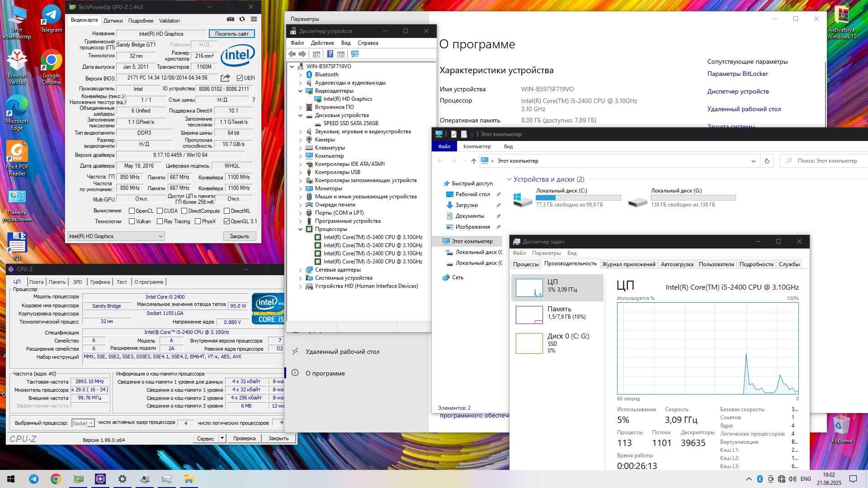868x488 pixels.
Task: Open Автозагрузка tab in Task Manager
Action: 677,264
